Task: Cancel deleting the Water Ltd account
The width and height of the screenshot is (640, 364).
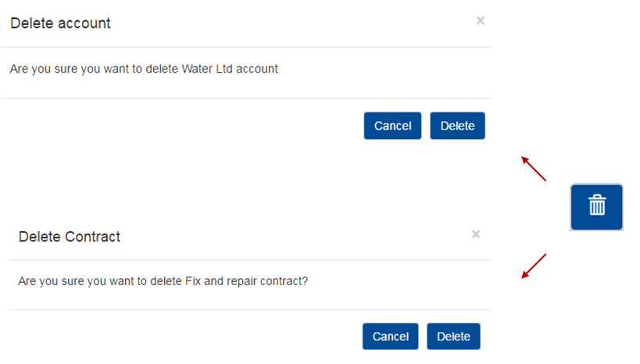Action: click(x=392, y=126)
